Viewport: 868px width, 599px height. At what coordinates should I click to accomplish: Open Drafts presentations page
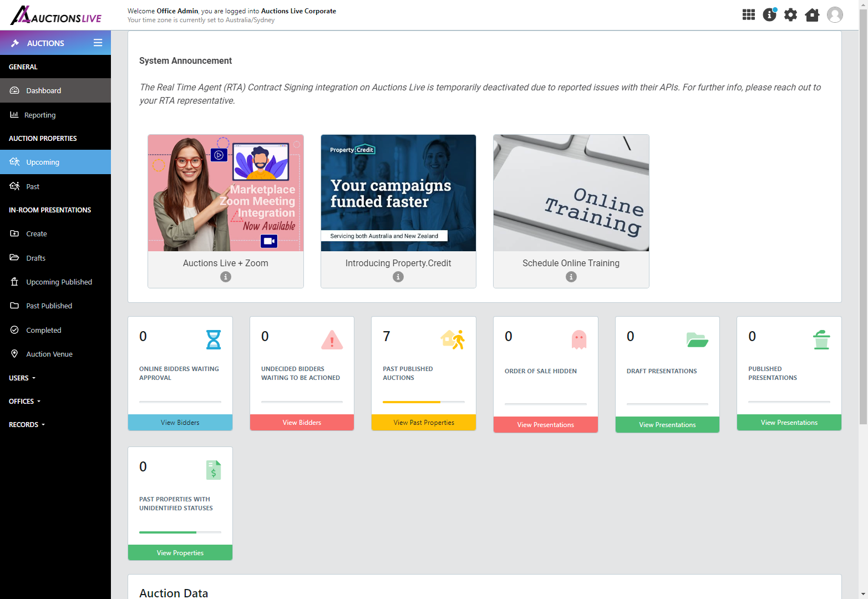tap(55, 258)
